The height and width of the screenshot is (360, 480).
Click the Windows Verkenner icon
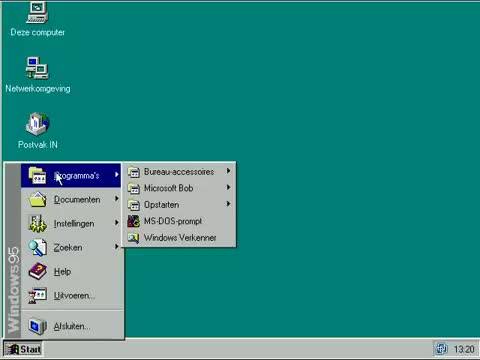pos(134,238)
